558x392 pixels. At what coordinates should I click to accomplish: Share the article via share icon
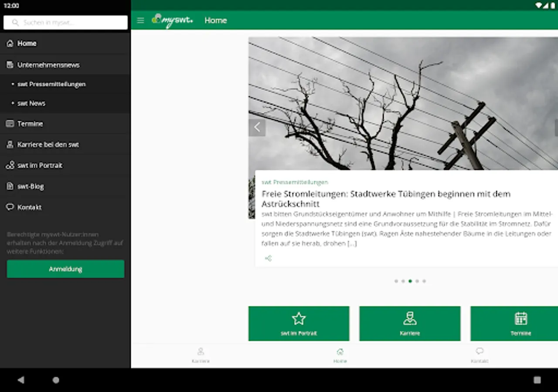pyautogui.click(x=268, y=258)
